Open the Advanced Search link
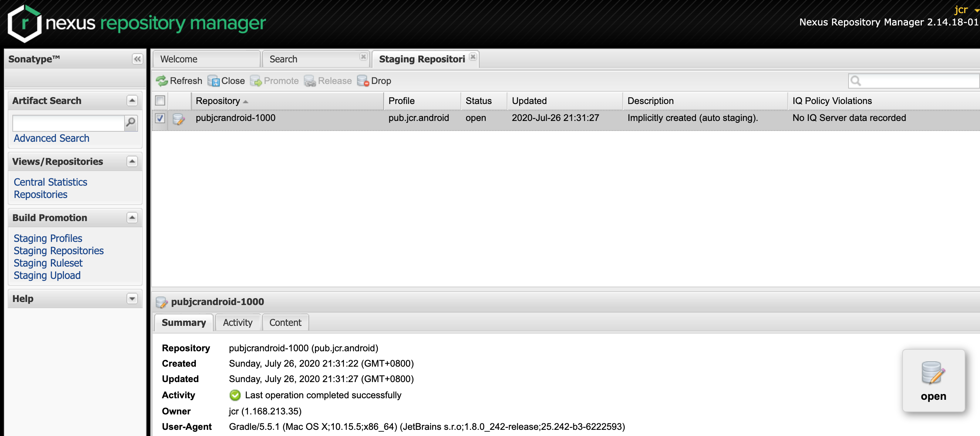 51,138
